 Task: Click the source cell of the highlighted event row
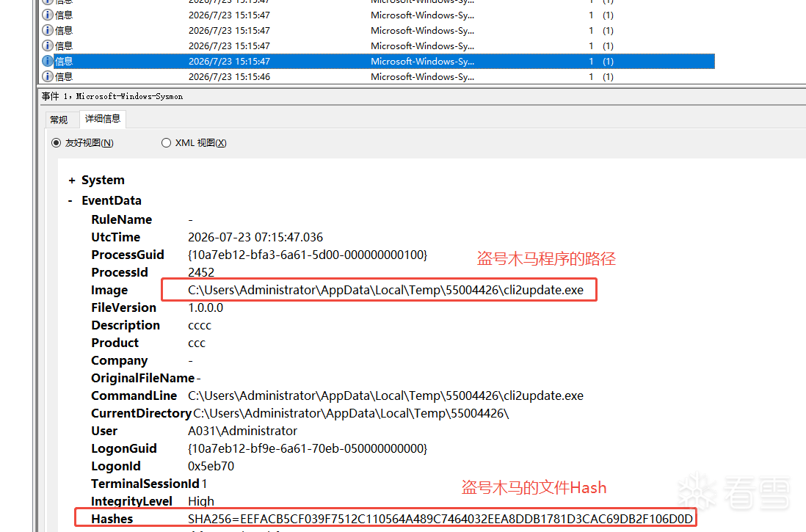(423, 61)
